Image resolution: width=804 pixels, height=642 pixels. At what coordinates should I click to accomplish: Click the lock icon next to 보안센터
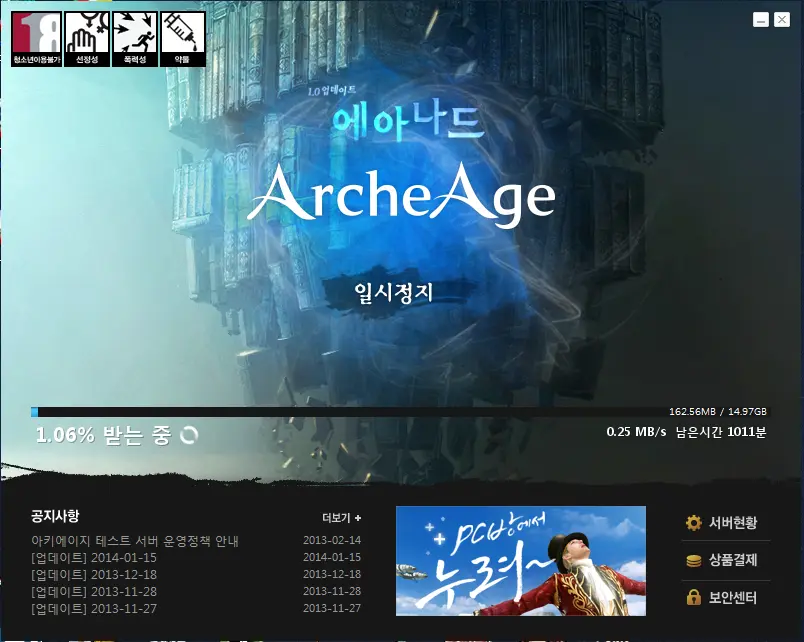(693, 597)
